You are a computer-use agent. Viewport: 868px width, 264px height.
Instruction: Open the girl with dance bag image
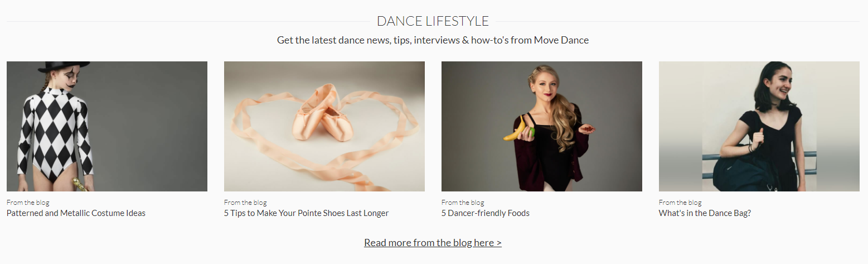coord(759,126)
